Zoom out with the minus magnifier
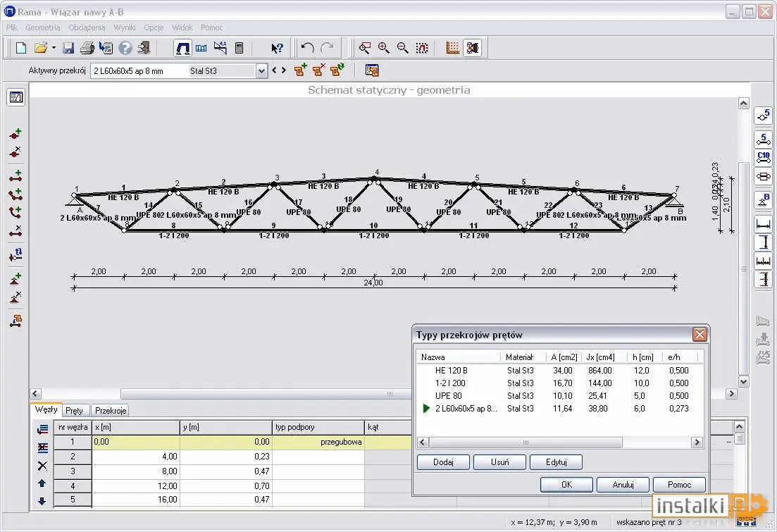Viewport: 777px width, 532px height. click(x=402, y=48)
